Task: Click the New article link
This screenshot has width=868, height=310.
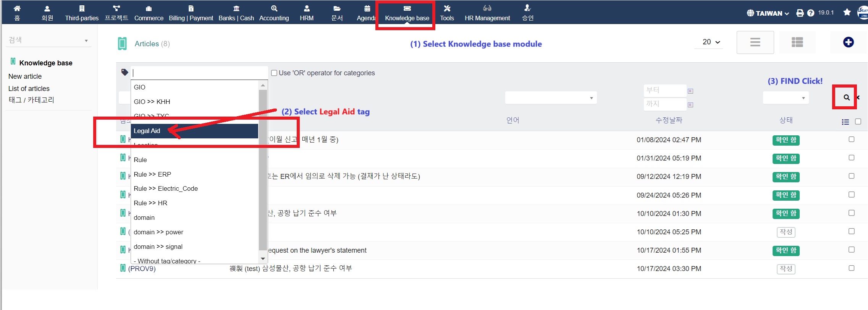Action: point(25,76)
